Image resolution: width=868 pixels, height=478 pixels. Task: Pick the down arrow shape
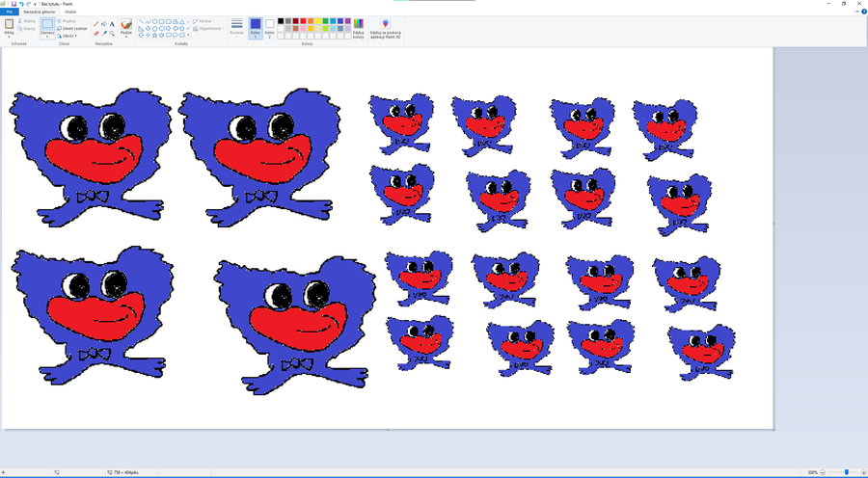click(x=141, y=35)
